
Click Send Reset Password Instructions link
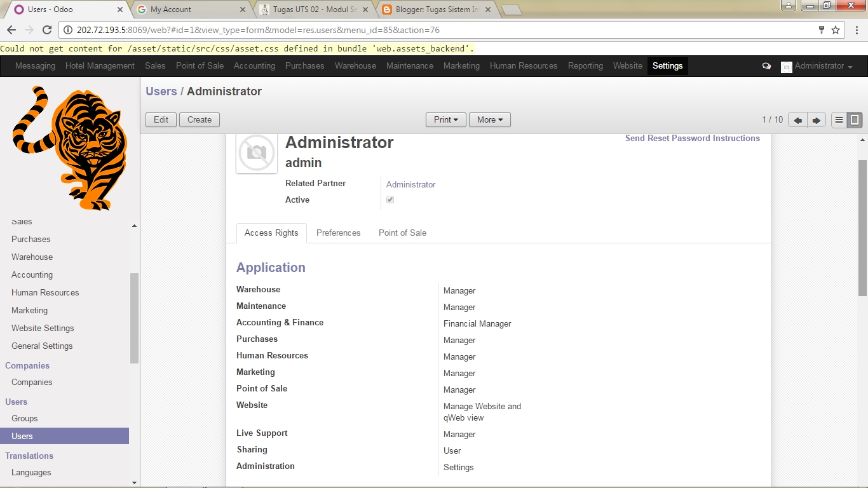(693, 139)
